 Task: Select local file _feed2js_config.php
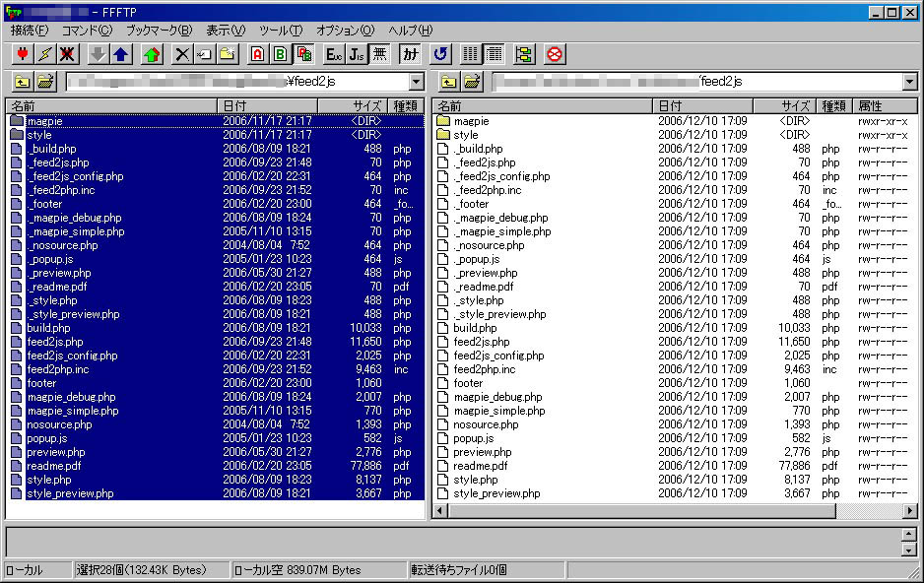click(x=76, y=176)
